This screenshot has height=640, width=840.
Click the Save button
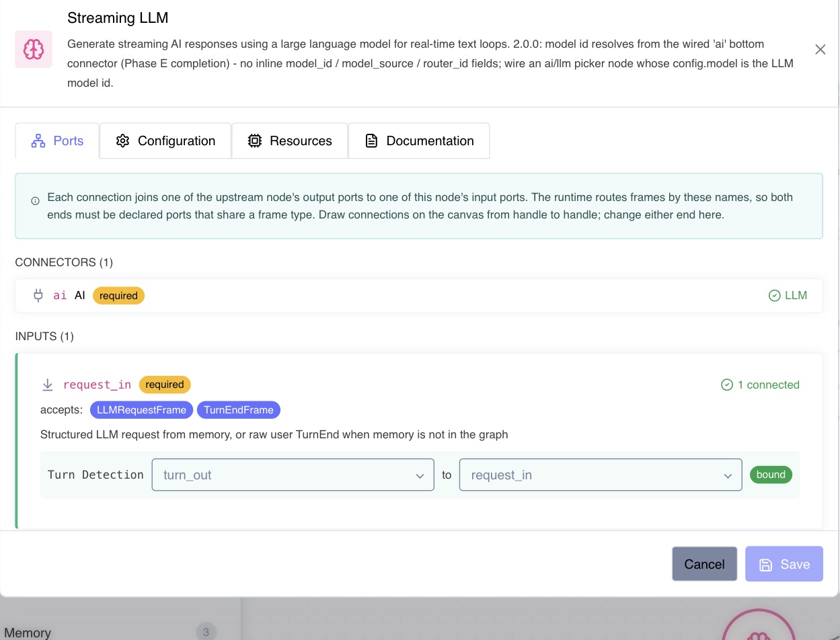click(784, 564)
